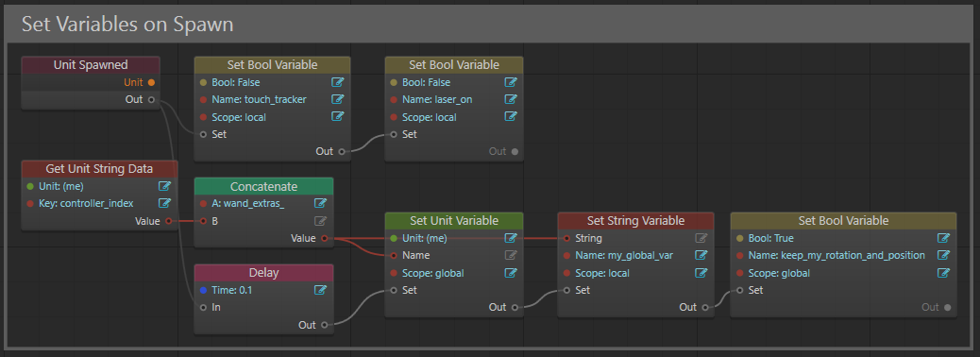Click the A: wand_extras_ text
The width and height of the screenshot is (980, 357).
click(x=248, y=203)
